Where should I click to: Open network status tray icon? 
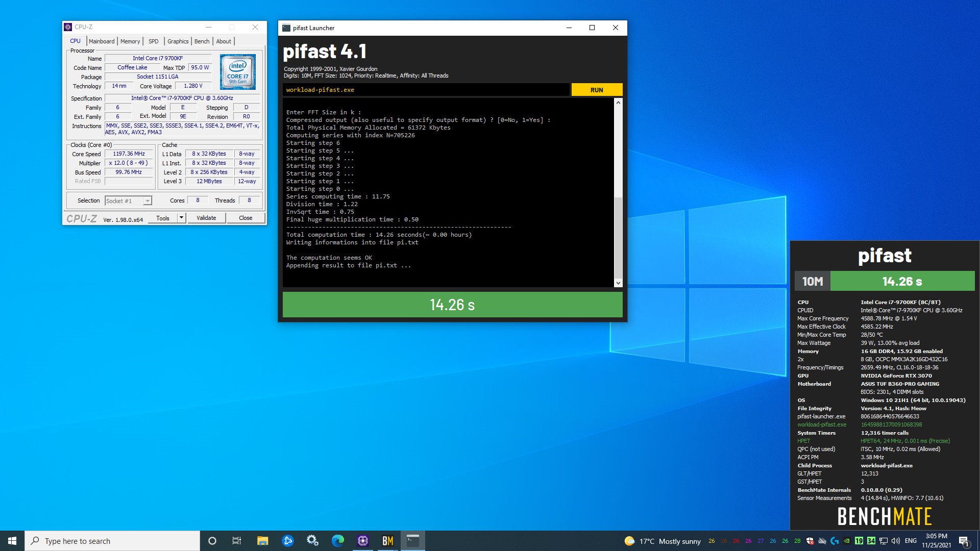pos(884,541)
